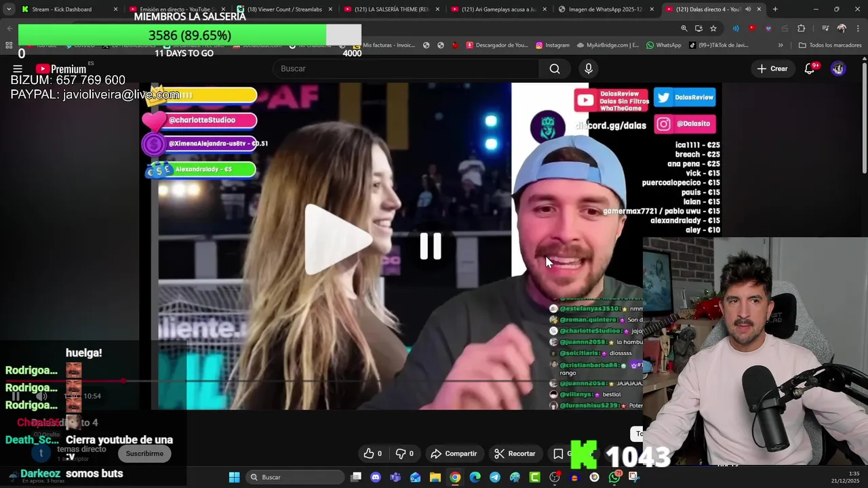Image resolution: width=868 pixels, height=488 pixels.
Task: Open Chrome media controls icon
Action: pos(825,28)
